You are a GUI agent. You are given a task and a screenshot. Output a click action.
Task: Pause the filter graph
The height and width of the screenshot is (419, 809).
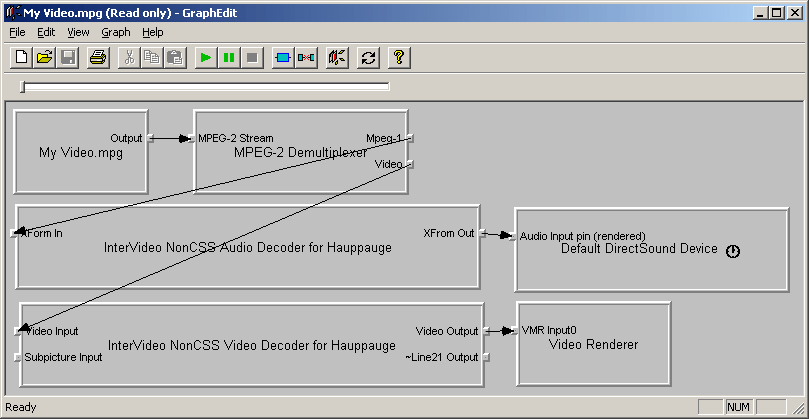(x=229, y=57)
